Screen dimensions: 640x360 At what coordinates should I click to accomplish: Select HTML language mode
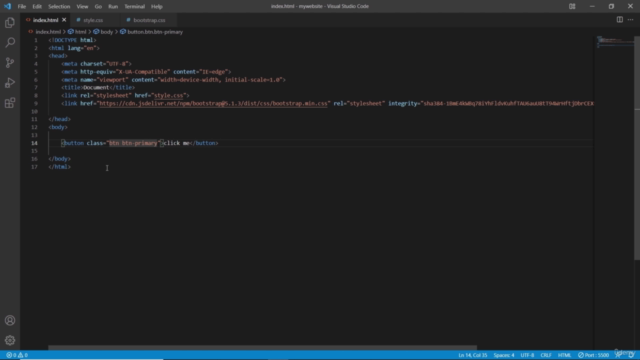[x=564, y=355]
